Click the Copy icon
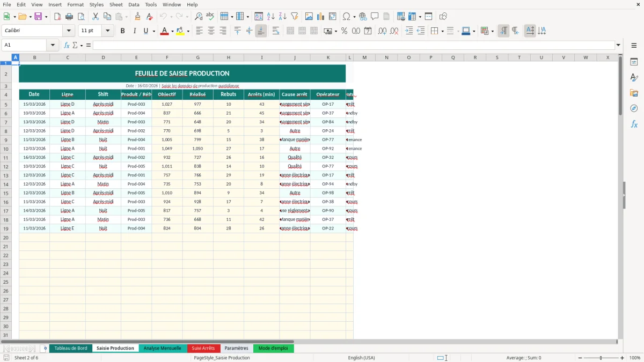 [107, 17]
